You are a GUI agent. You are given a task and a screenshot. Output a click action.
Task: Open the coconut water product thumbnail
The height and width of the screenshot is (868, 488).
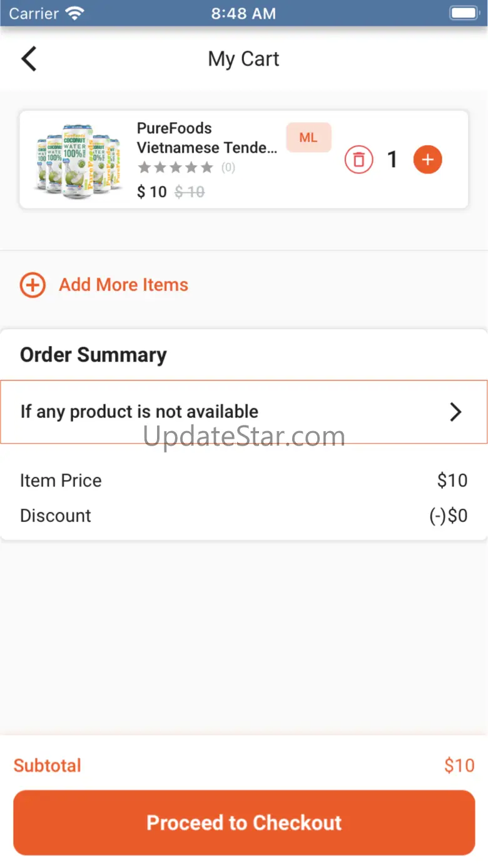(x=78, y=160)
